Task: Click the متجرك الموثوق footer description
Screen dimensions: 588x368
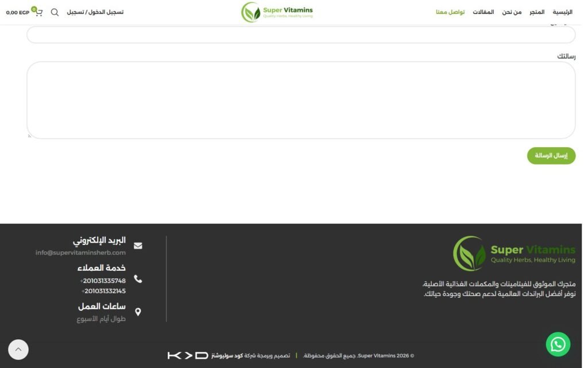Action: (499, 289)
